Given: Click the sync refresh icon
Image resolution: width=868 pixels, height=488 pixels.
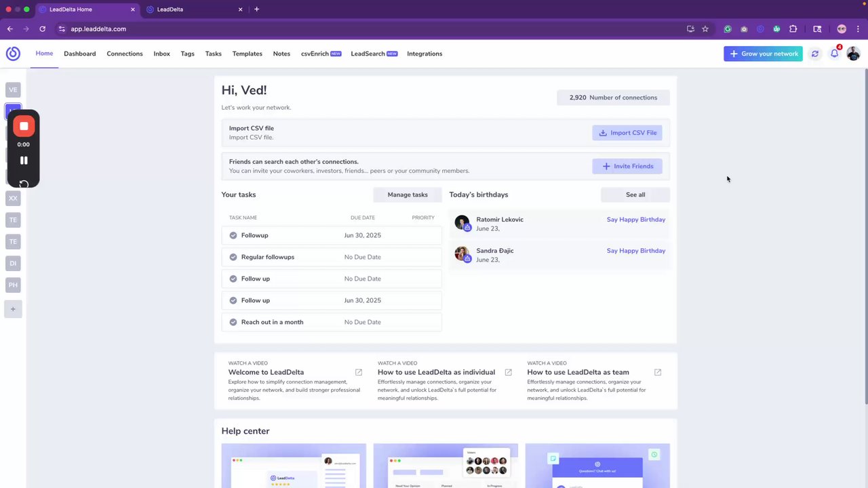Looking at the screenshot, I should point(815,54).
